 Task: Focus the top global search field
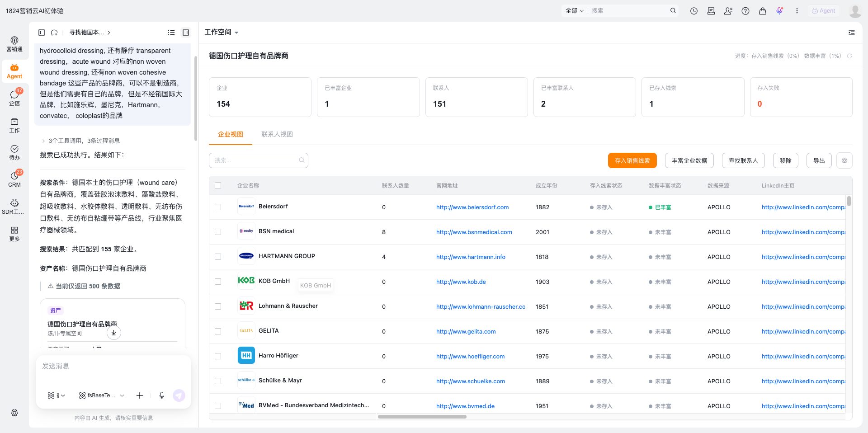(x=629, y=10)
